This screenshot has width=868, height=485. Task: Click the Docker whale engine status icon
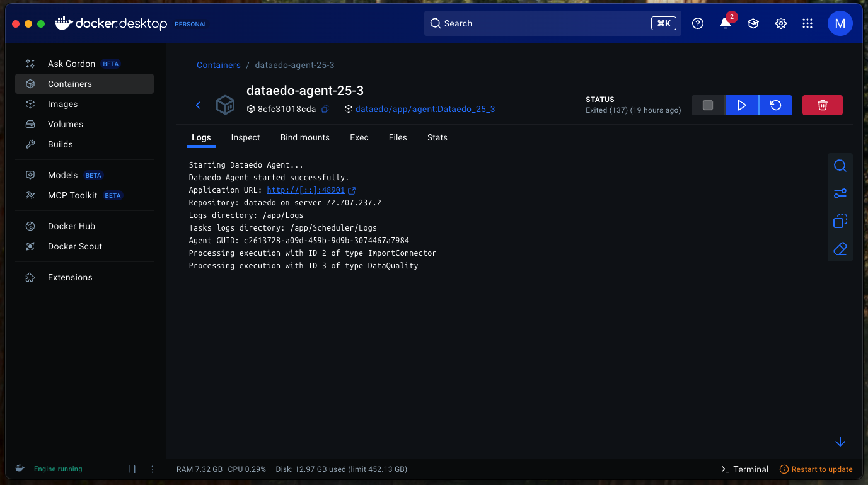tap(20, 469)
